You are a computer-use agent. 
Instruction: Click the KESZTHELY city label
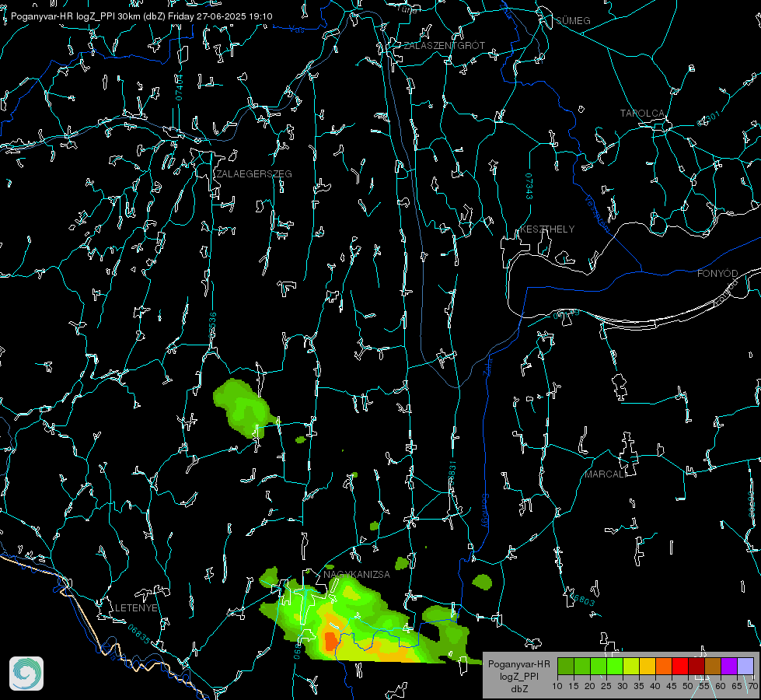(547, 229)
